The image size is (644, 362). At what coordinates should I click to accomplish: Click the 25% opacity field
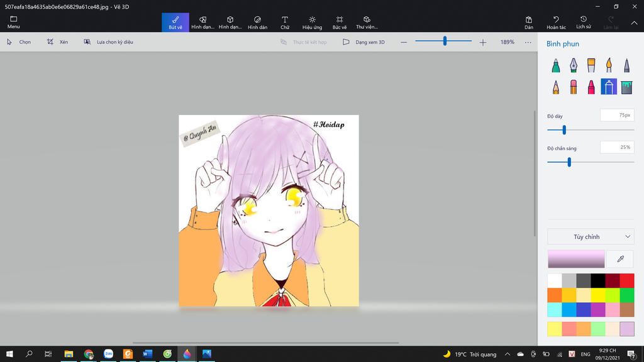pyautogui.click(x=617, y=147)
